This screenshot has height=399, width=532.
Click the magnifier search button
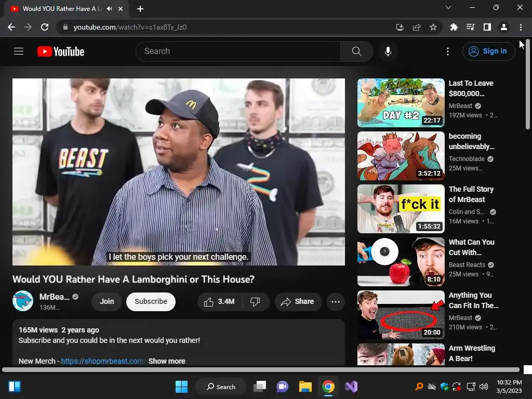click(x=356, y=51)
